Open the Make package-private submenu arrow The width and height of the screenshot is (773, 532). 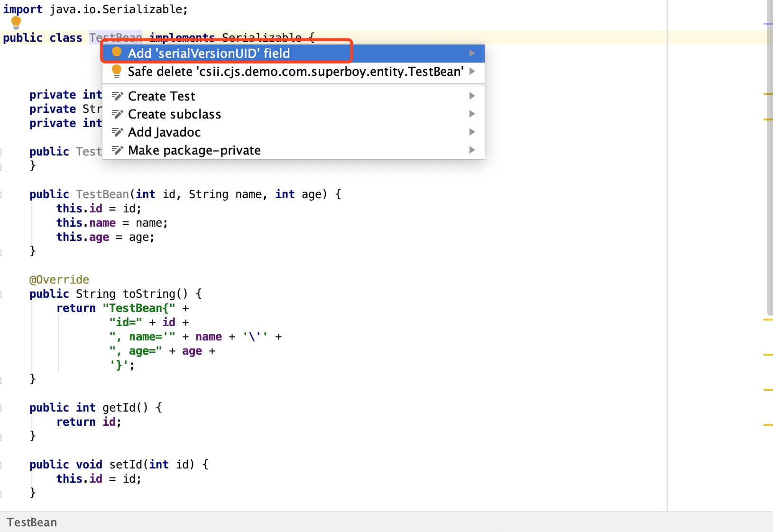point(472,150)
